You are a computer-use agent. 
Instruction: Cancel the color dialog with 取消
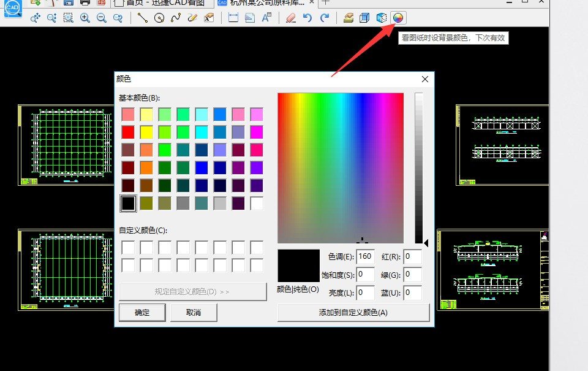coord(194,312)
